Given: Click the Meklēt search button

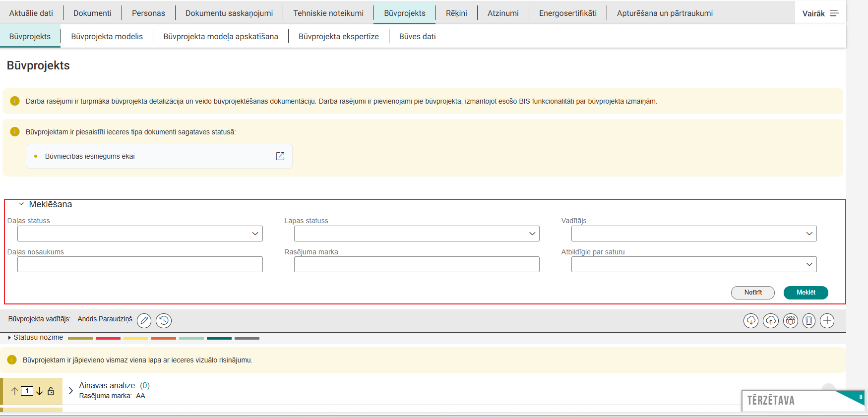Looking at the screenshot, I should [806, 293].
